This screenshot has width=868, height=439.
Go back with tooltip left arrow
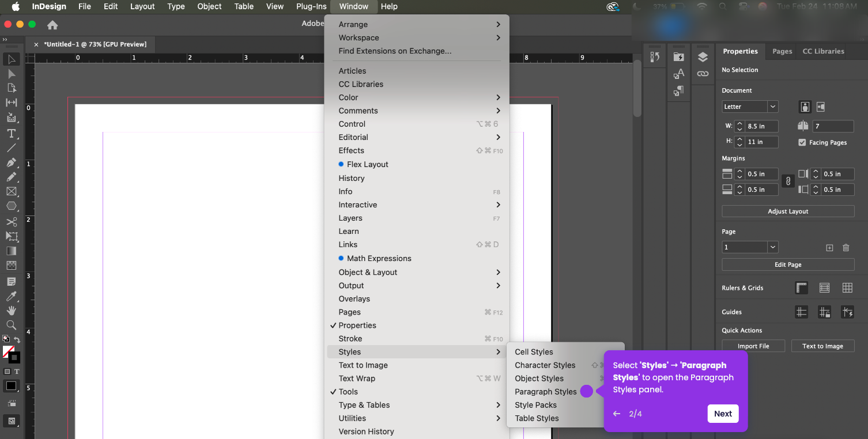pyautogui.click(x=617, y=414)
